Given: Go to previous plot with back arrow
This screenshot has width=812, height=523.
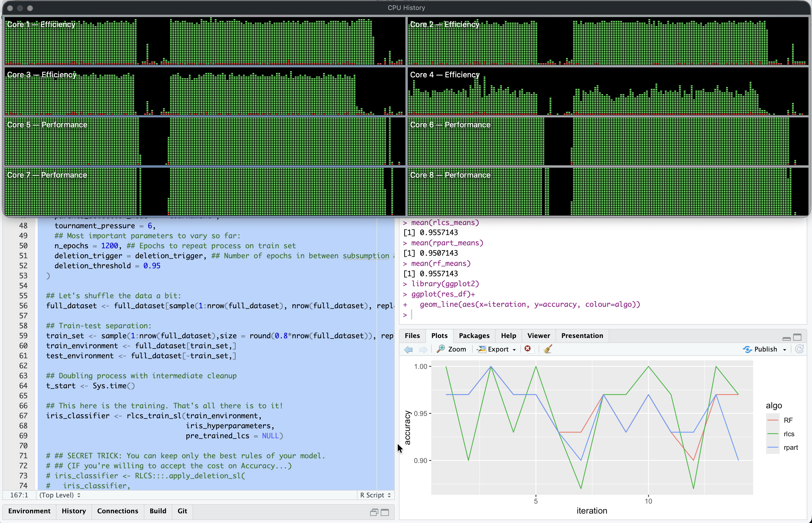Looking at the screenshot, I should [408, 349].
